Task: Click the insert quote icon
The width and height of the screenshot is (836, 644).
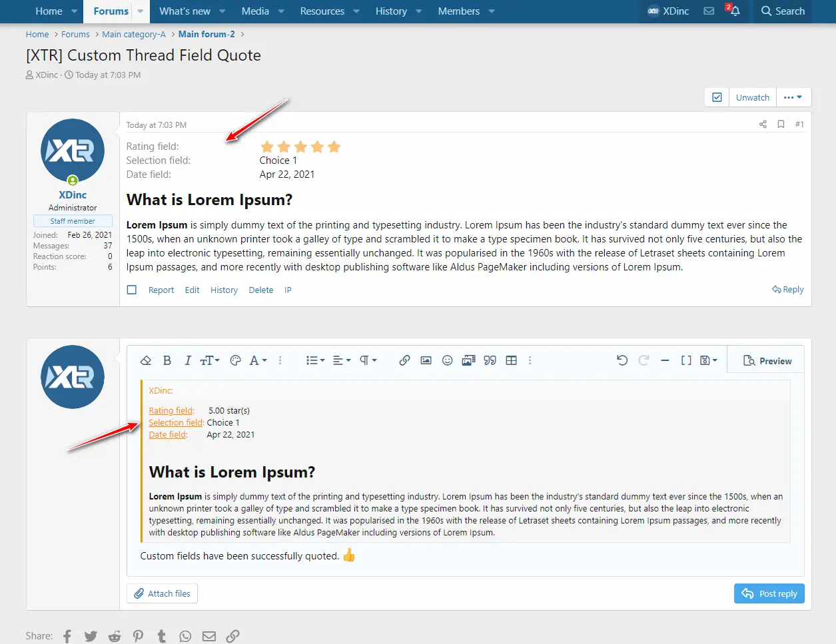Action: [490, 360]
